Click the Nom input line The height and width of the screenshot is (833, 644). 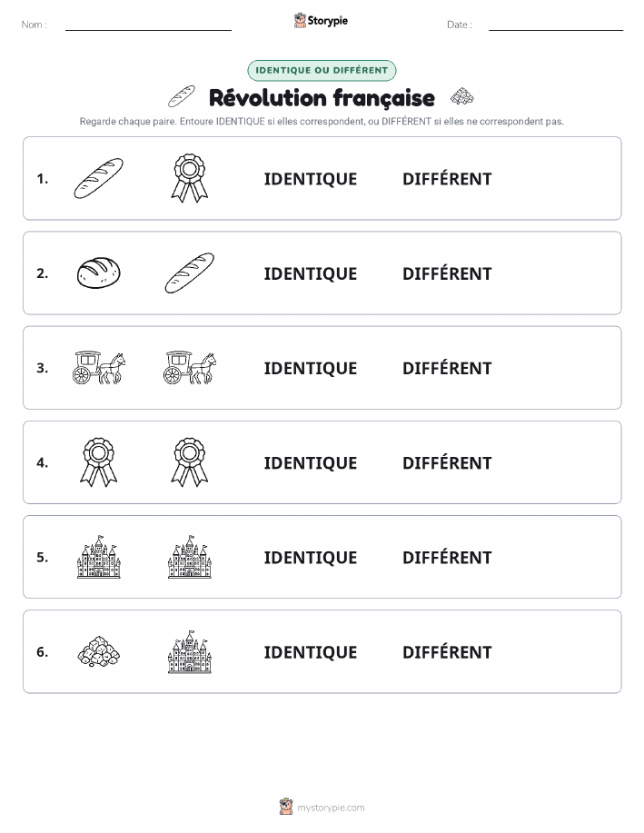(x=148, y=25)
